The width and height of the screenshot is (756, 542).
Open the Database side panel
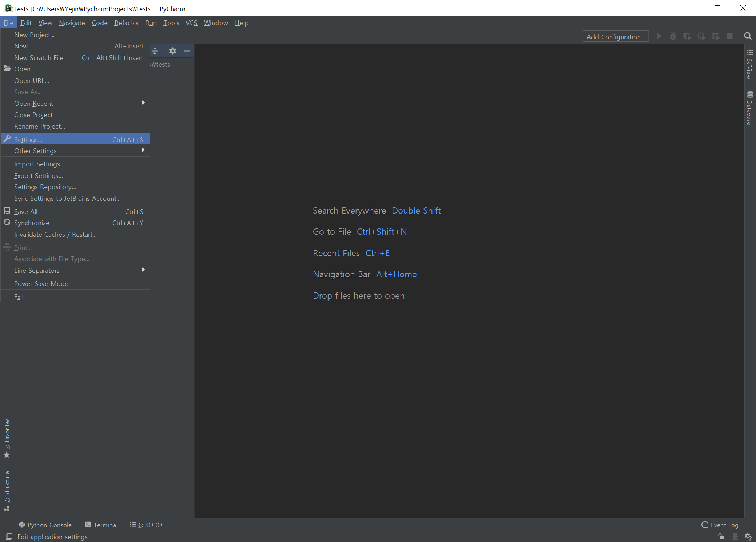click(x=749, y=108)
